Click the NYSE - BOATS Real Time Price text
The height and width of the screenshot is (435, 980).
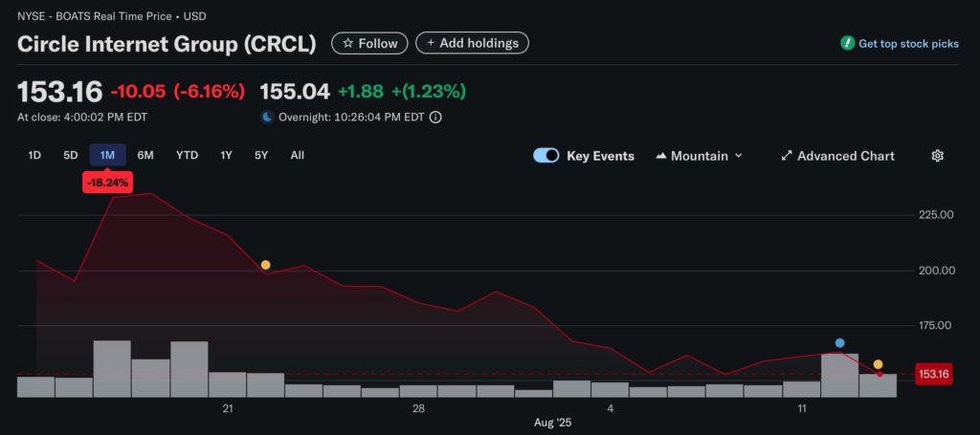[x=95, y=16]
